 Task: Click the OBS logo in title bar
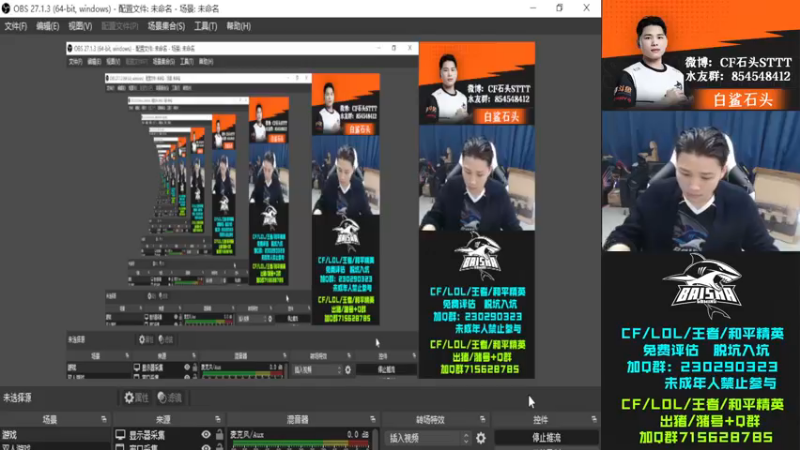click(7, 9)
